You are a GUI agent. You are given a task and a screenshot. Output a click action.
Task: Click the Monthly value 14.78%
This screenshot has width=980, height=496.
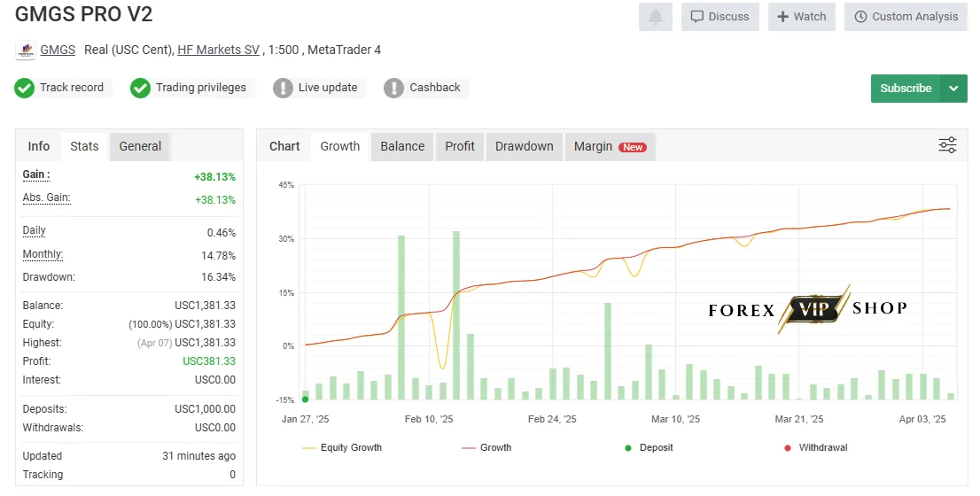click(x=218, y=255)
